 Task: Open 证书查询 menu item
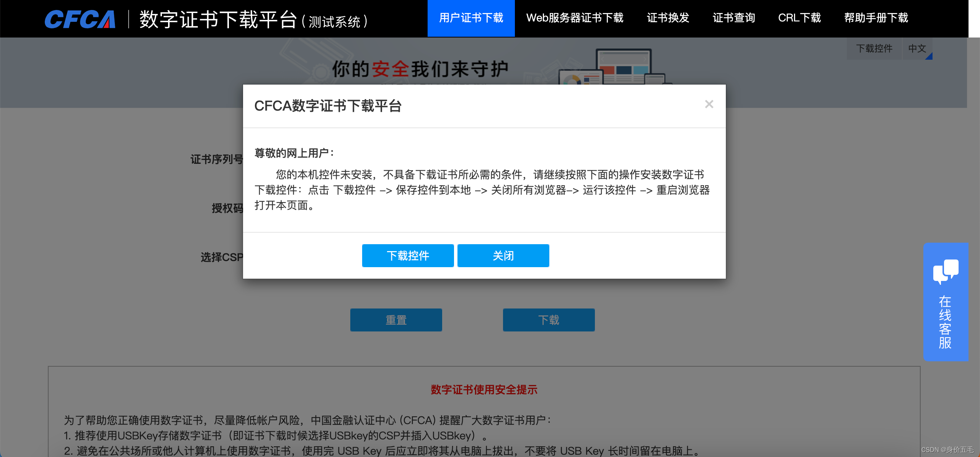tap(733, 18)
